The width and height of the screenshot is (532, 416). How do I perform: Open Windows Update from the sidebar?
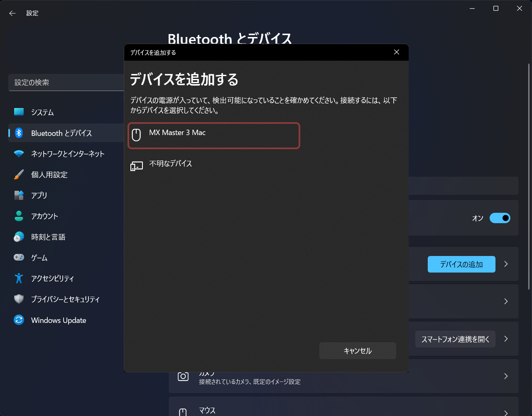tap(59, 320)
